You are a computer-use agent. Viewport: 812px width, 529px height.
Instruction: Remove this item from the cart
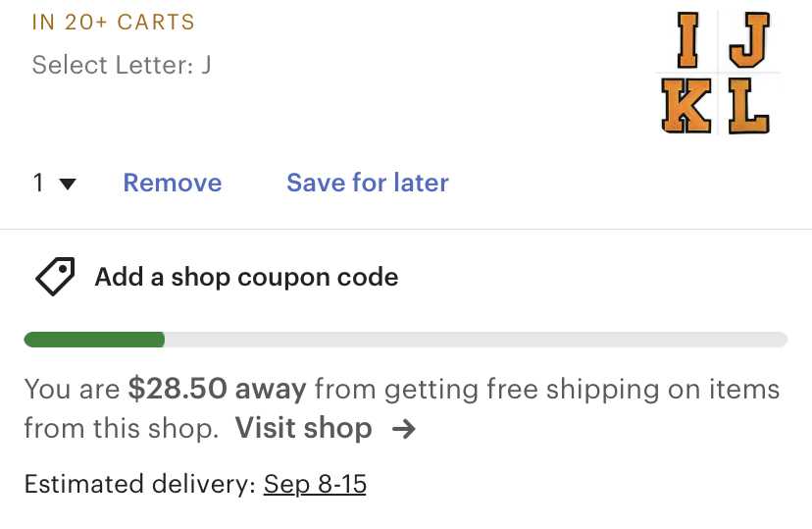(x=173, y=183)
